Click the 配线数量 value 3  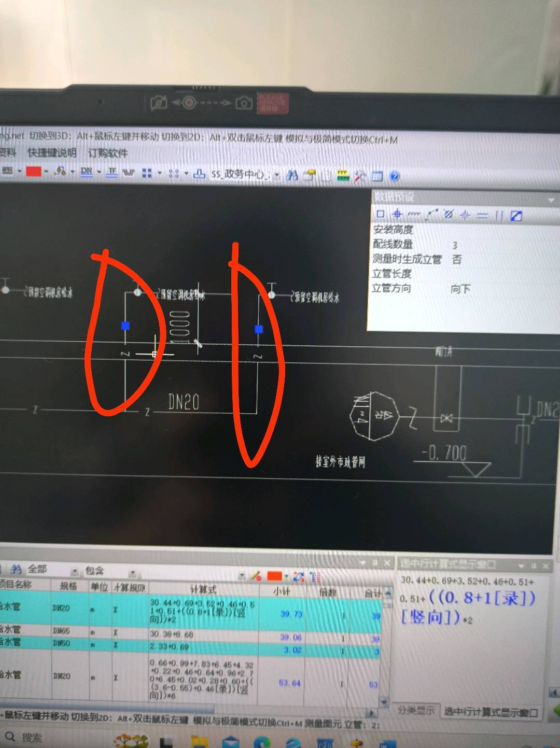tap(455, 245)
